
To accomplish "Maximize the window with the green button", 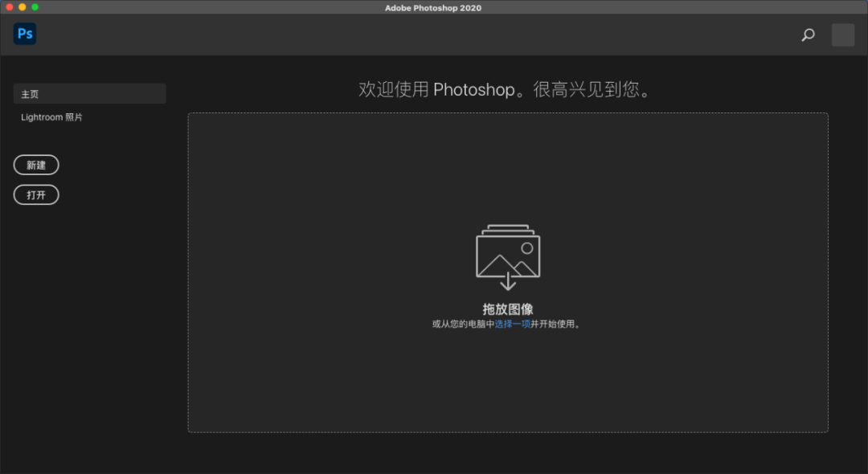I will [x=35, y=7].
